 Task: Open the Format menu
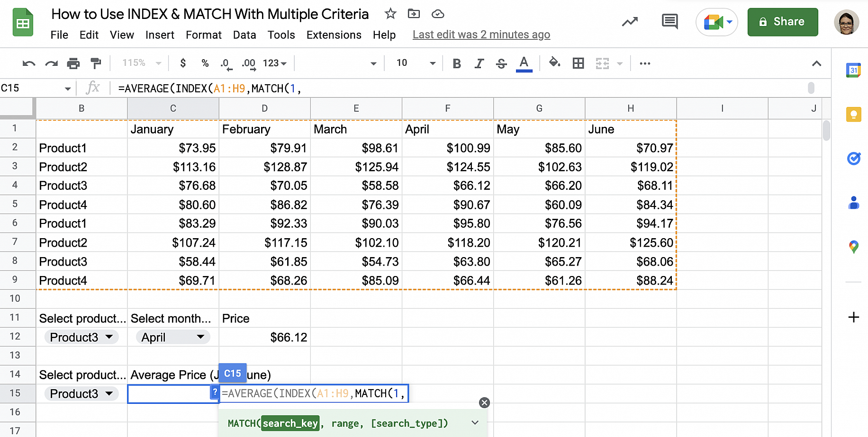tap(204, 35)
